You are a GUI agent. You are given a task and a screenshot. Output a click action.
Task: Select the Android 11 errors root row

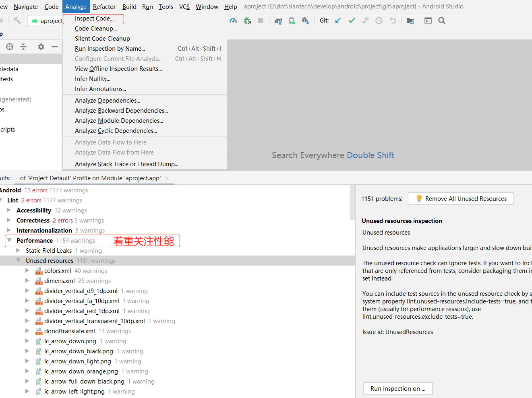(x=175, y=190)
